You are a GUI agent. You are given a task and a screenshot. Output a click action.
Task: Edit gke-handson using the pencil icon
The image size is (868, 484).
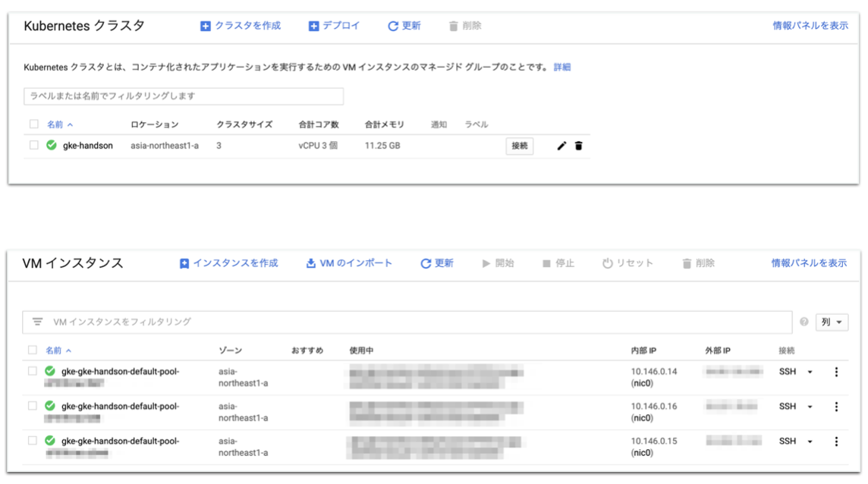(560, 146)
